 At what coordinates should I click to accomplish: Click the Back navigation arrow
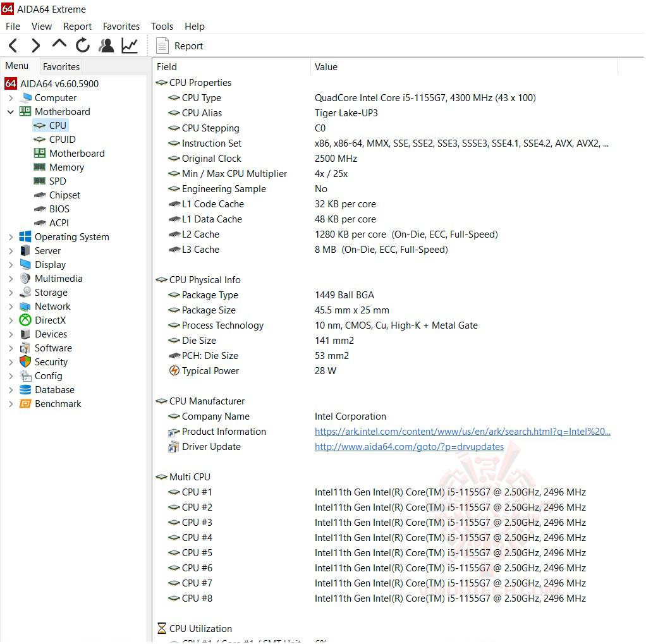pyautogui.click(x=13, y=46)
